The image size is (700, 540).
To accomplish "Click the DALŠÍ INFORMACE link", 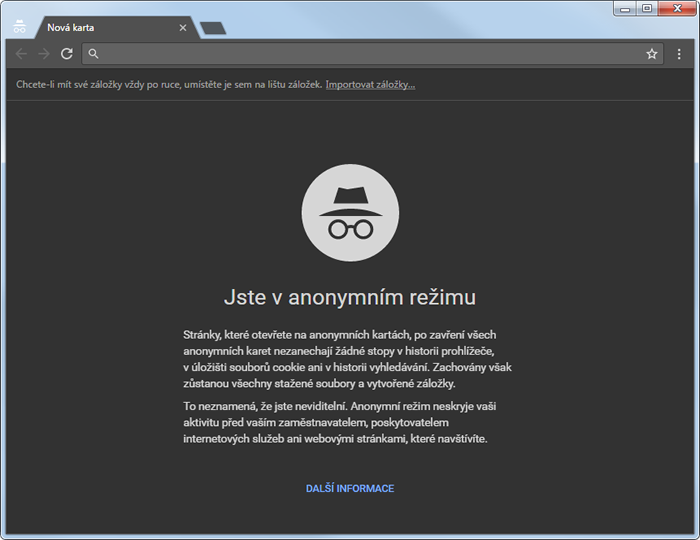I will point(350,489).
